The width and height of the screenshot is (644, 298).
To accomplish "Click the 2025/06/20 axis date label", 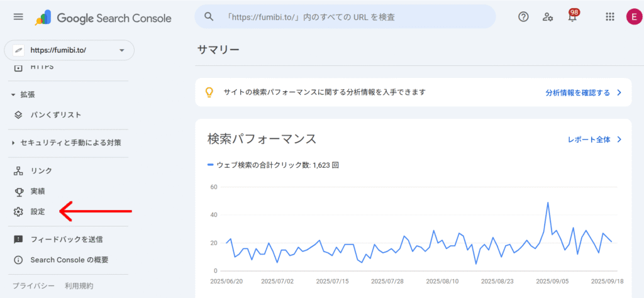I will pos(225,282).
